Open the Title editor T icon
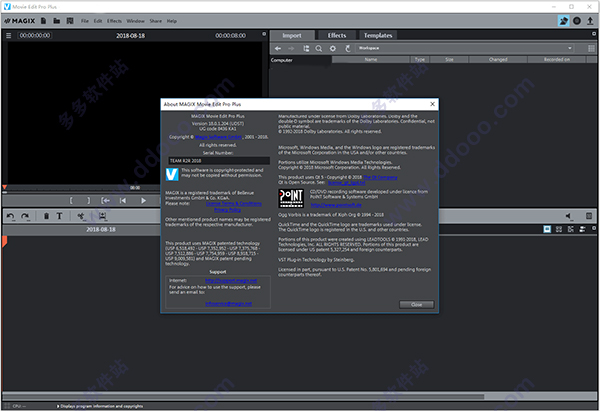Screen dimensions: 600x411 pos(60,216)
